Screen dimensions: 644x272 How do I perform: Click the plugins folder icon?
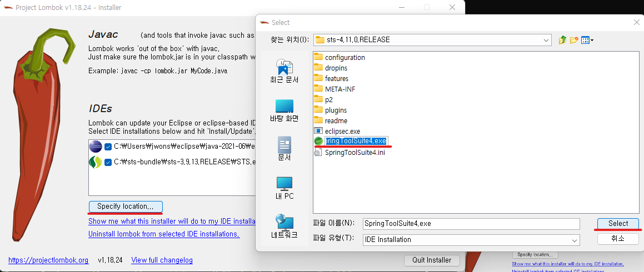318,110
